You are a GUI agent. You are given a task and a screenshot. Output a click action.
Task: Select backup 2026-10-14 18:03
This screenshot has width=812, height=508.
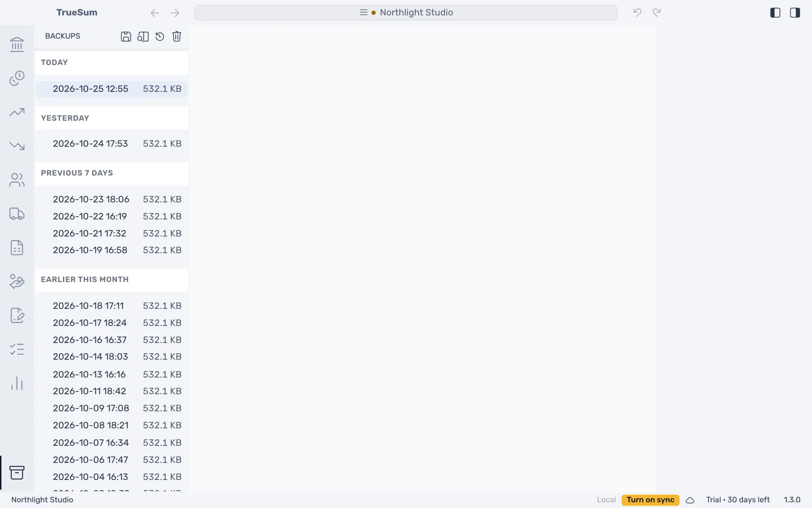coord(112,357)
